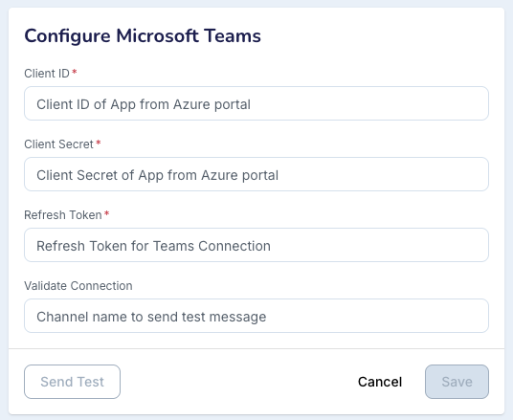
Task: Save the Microsoft Teams configuration
Action: pos(457,382)
